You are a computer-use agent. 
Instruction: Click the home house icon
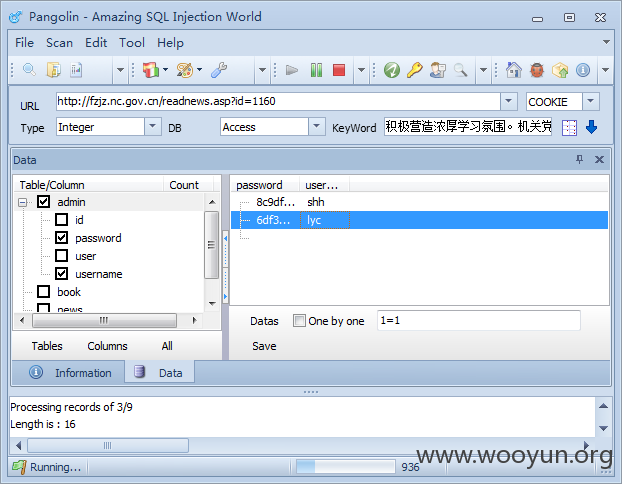514,70
